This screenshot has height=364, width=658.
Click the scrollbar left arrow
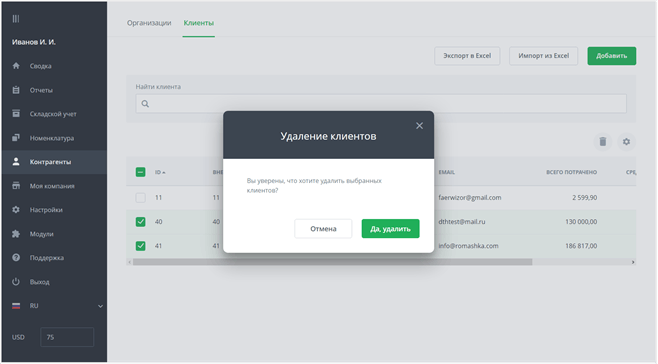pyautogui.click(x=130, y=262)
